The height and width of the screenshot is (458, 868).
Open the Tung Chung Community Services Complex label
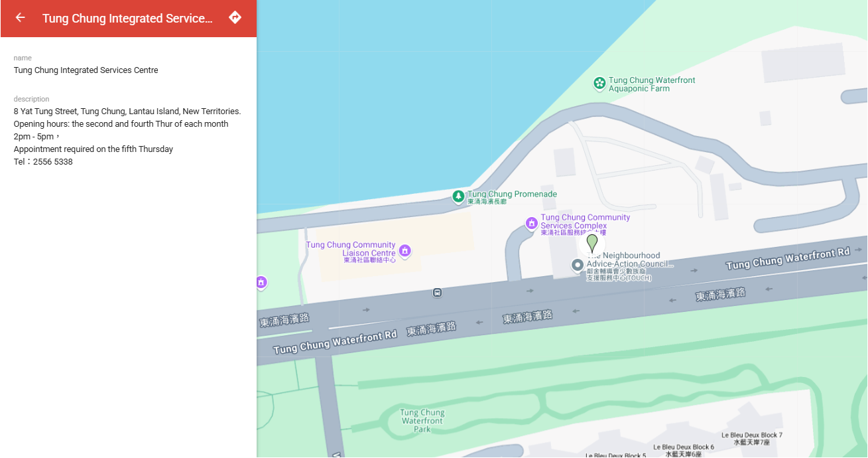coord(585,225)
